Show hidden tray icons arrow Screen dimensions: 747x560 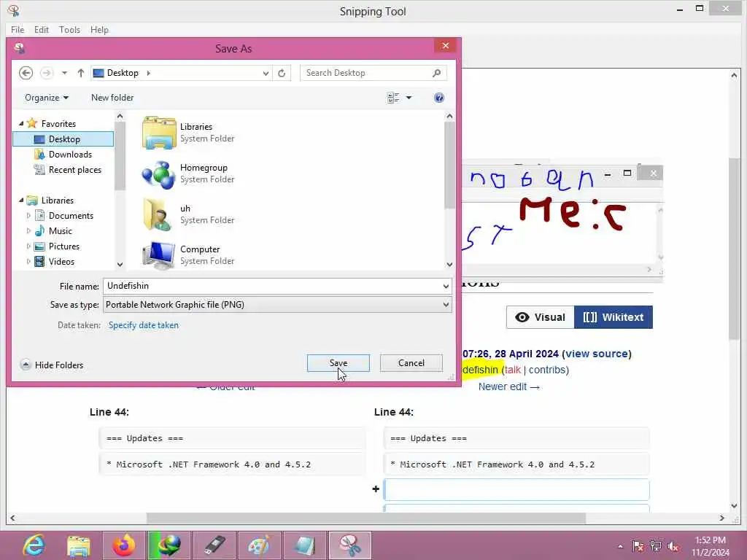pos(620,546)
